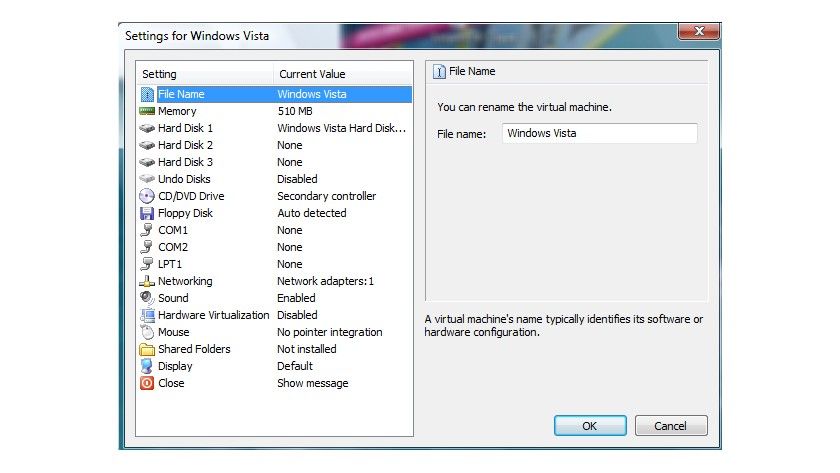Choose the Hard Disk 3 setting
The image size is (840, 473).
[185, 162]
